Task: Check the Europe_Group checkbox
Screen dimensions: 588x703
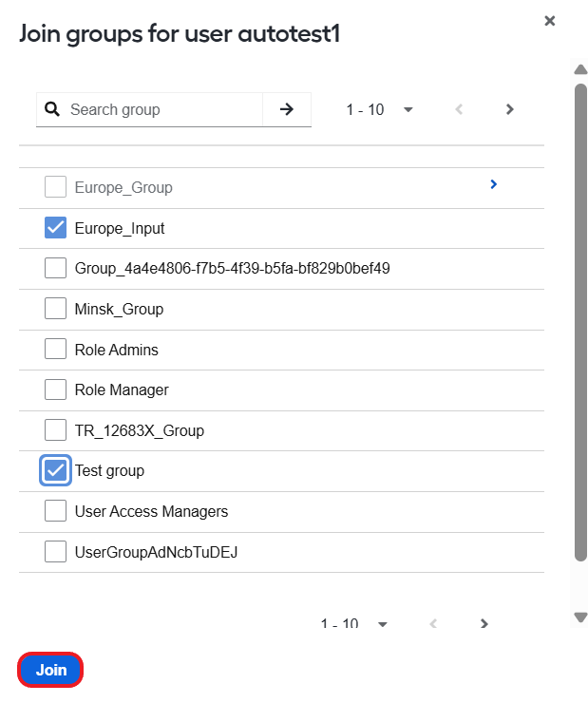Action: coord(56,186)
